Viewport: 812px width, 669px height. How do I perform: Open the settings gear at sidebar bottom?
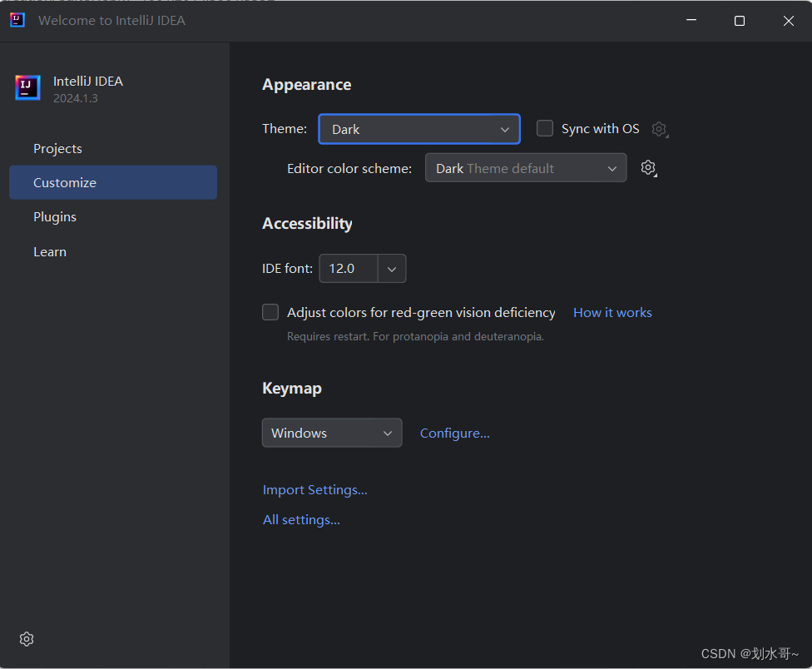point(27,639)
